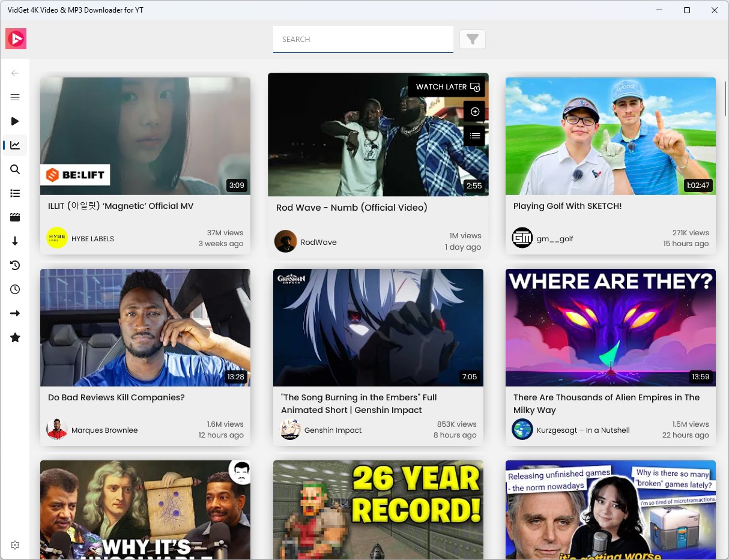Open the Genshin Impact channel avatar

pyautogui.click(x=291, y=429)
